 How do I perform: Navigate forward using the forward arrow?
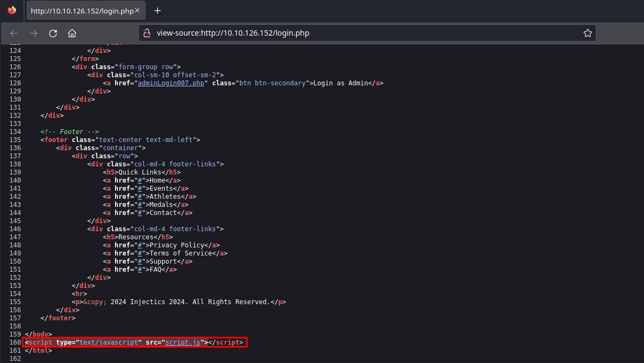33,33
